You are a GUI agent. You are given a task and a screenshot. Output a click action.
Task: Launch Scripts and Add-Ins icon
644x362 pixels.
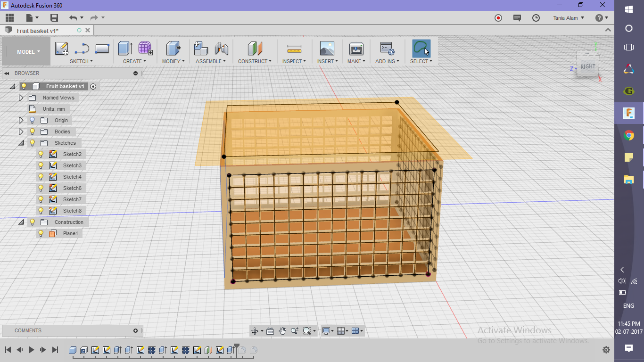coord(387,48)
